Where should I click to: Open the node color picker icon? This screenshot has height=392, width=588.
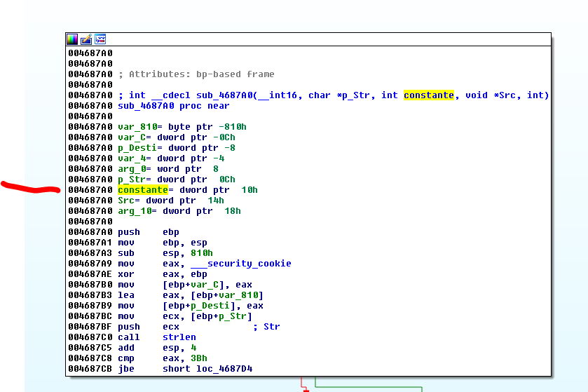[72, 39]
